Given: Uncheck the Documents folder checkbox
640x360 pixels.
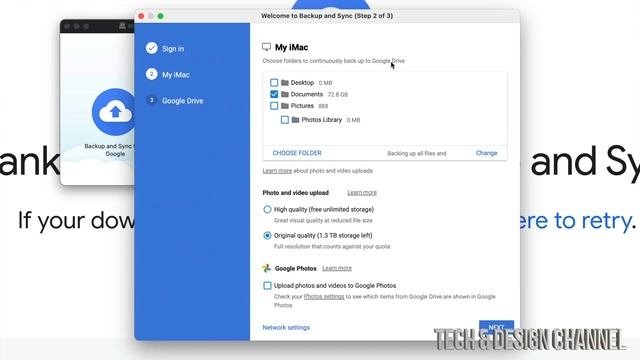Looking at the screenshot, I should pyautogui.click(x=274, y=94).
